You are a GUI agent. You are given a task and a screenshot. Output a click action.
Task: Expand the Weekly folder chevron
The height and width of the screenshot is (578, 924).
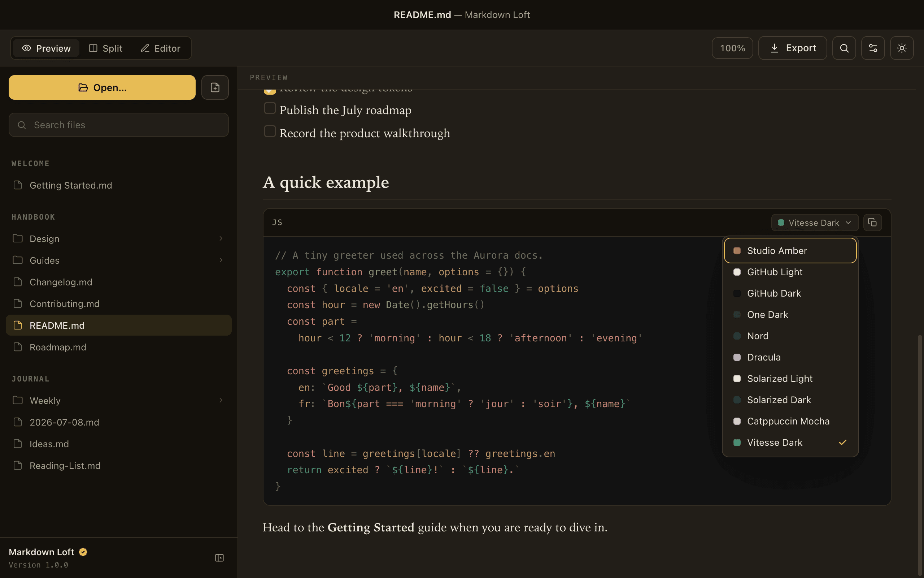click(221, 400)
